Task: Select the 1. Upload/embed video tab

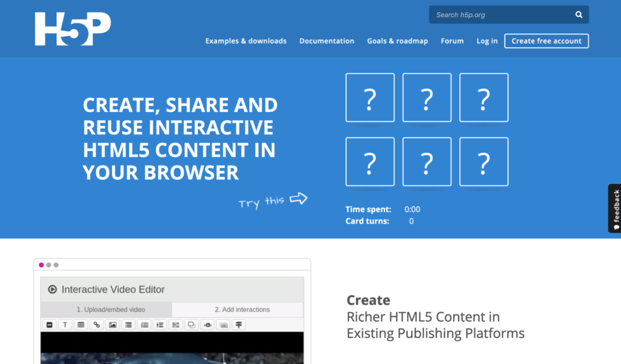Action: coord(106,309)
